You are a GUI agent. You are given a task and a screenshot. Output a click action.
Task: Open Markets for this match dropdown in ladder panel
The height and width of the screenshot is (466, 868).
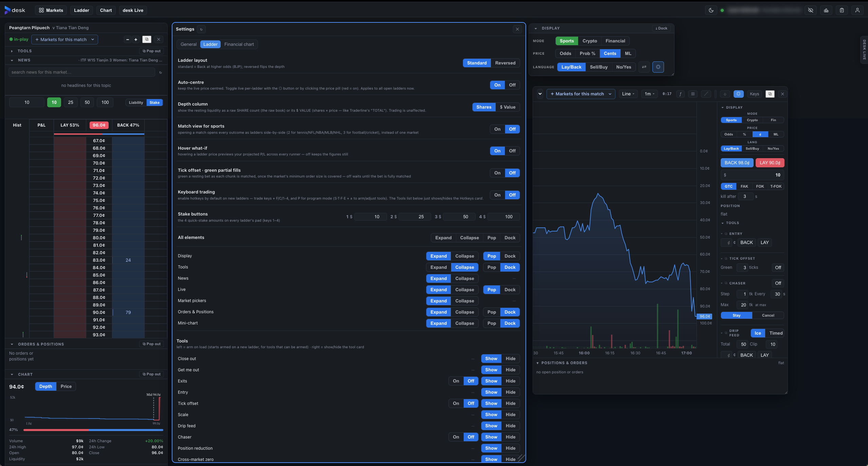tap(65, 39)
